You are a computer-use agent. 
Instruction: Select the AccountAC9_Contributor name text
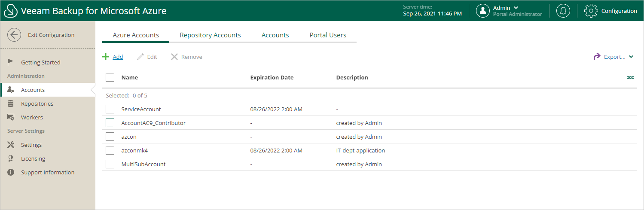point(153,123)
